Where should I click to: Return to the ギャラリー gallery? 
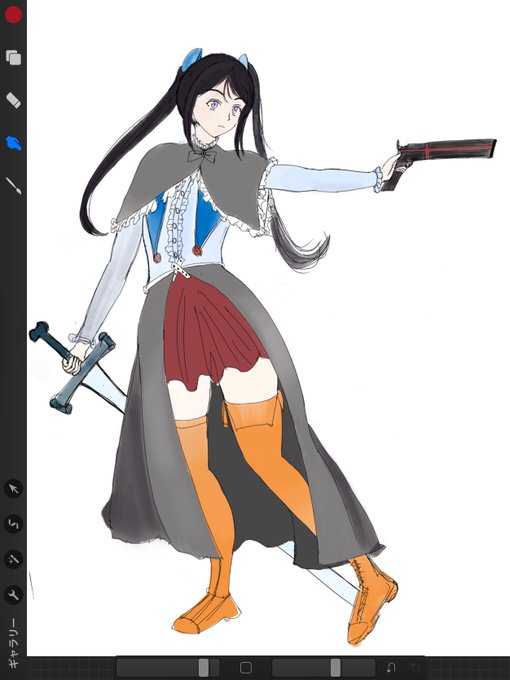(x=13, y=643)
